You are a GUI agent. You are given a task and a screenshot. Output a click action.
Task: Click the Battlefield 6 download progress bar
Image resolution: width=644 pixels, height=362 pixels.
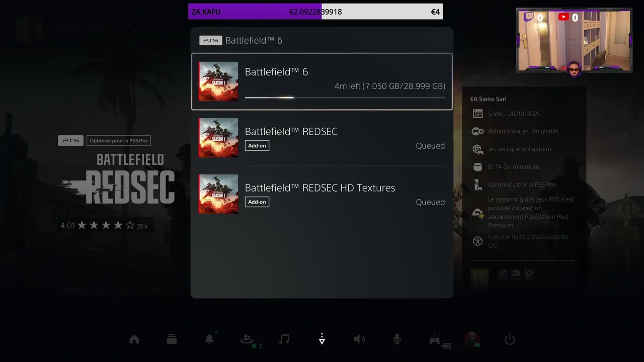pos(345,98)
